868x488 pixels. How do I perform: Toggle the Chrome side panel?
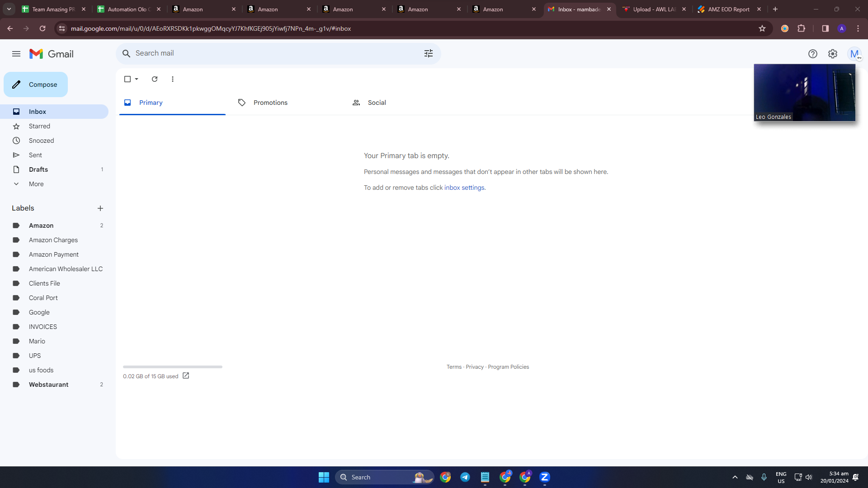(825, 28)
